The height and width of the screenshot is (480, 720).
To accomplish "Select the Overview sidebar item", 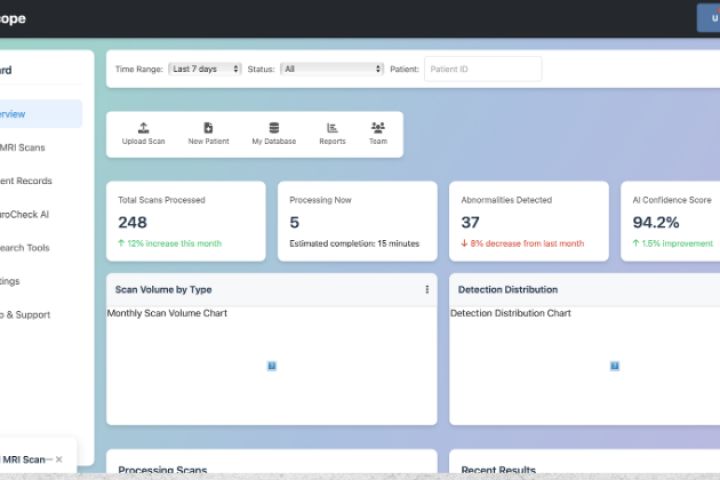I will coord(40,114).
